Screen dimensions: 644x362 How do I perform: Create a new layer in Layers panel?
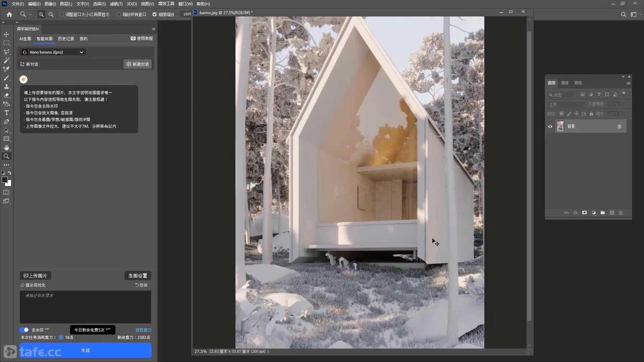[612, 213]
